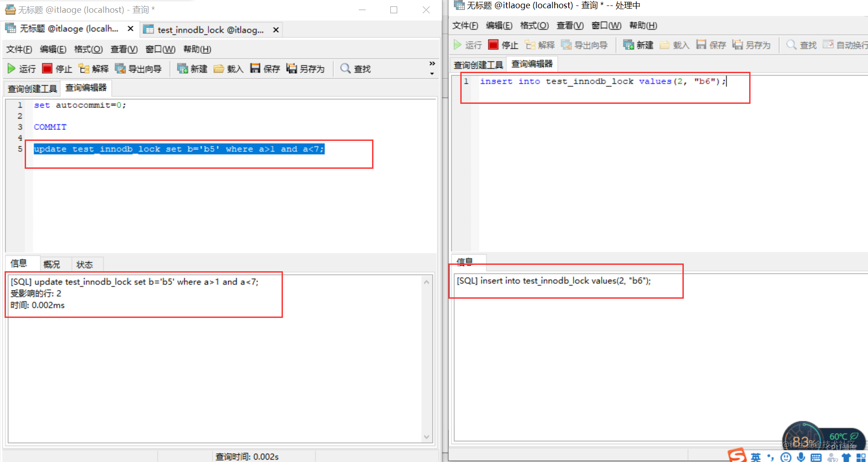Screen dimensions: 868x462
Task: Close the test_innodb_lock tab
Action: (x=276, y=30)
